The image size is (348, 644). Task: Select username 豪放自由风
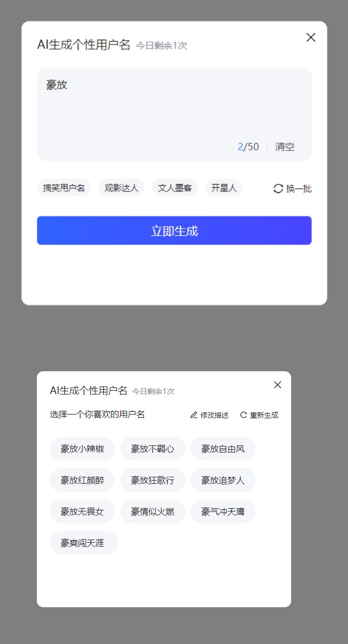coord(222,449)
